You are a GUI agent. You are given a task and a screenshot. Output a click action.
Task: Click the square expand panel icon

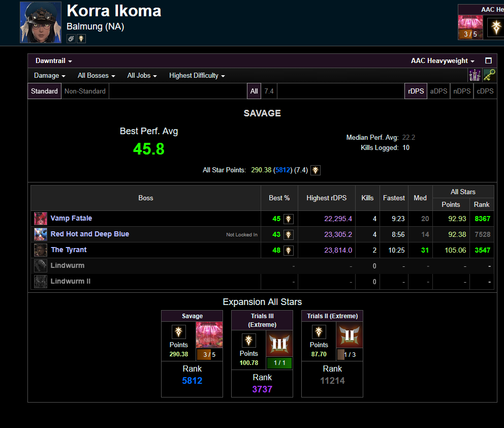pyautogui.click(x=488, y=61)
